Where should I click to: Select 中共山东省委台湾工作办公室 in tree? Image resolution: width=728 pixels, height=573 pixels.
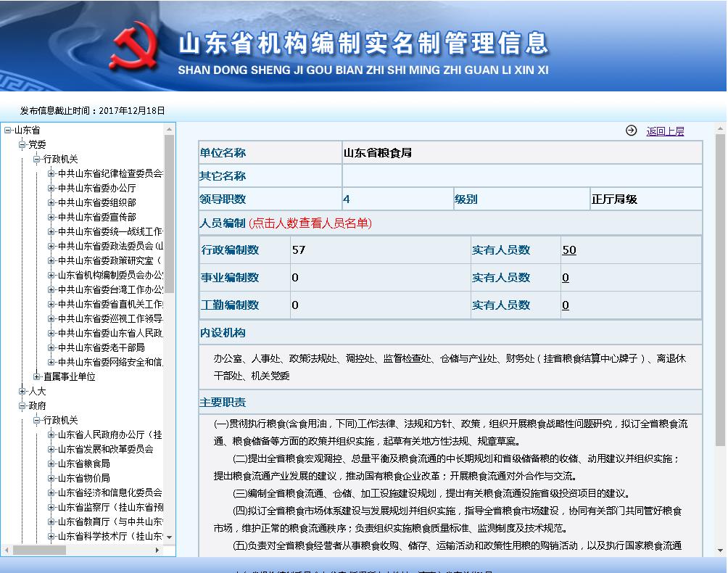(x=110, y=289)
